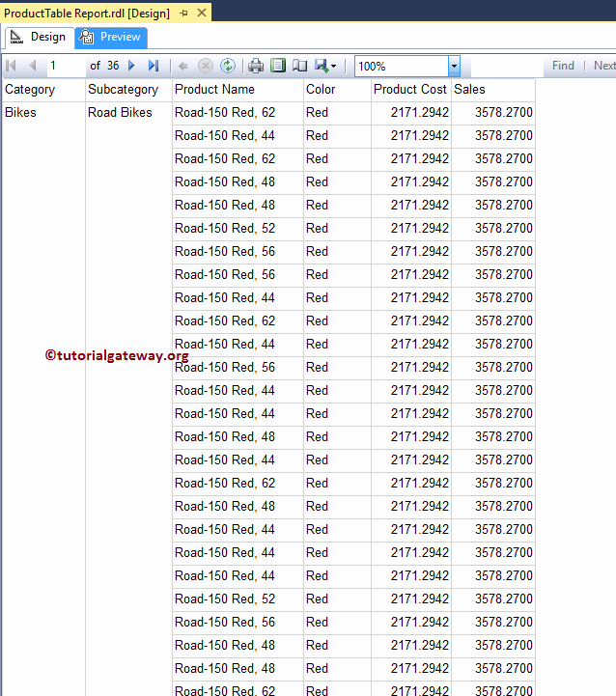This screenshot has height=696, width=616.
Task: Click inside the zoom percentage box
Action: coord(402,67)
